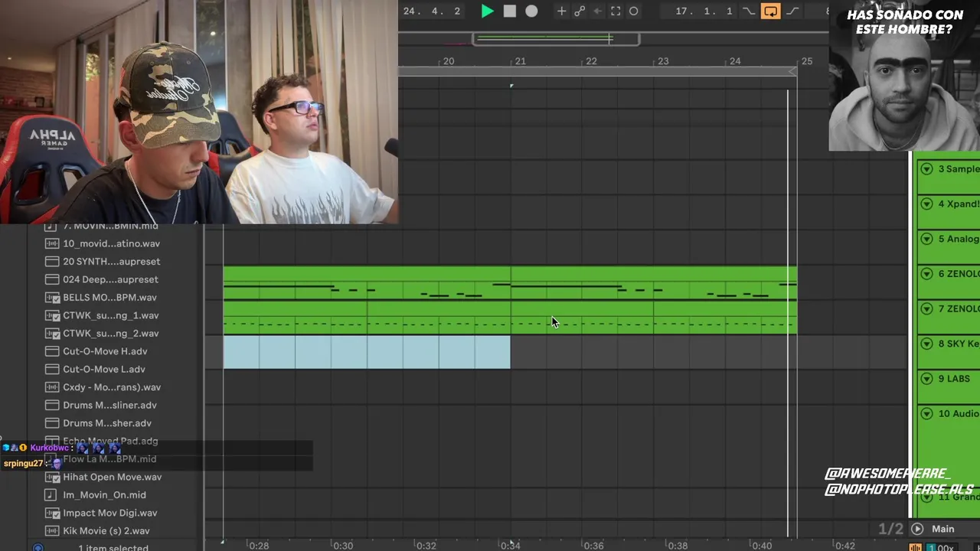Click the Main track play icon
The image size is (980, 551).
(917, 529)
